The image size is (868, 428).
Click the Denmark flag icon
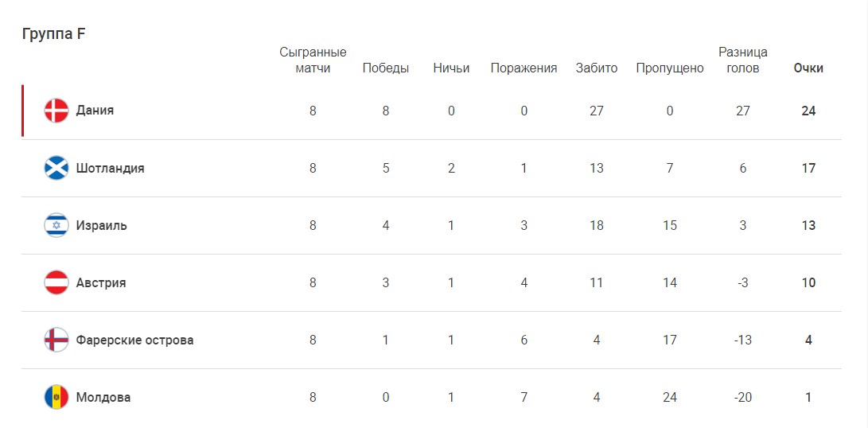point(56,111)
